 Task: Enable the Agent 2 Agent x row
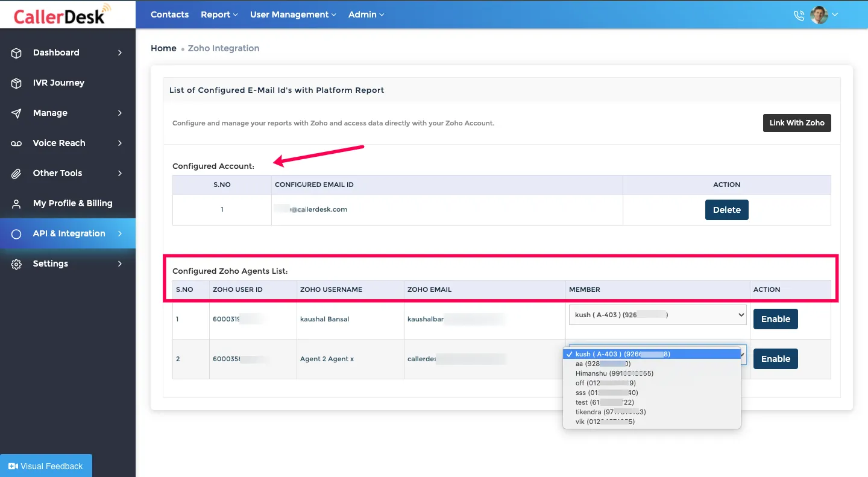[776, 359]
